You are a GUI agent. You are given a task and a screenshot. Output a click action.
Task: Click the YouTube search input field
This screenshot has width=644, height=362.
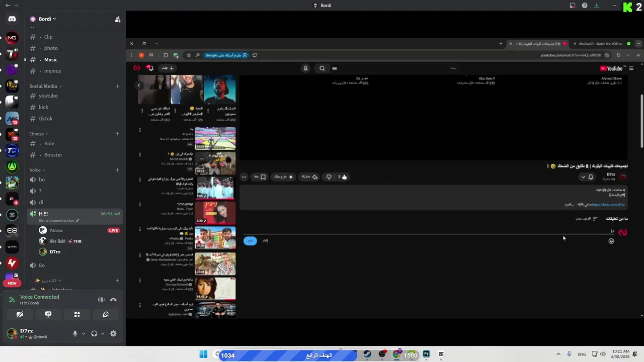pos(395,68)
